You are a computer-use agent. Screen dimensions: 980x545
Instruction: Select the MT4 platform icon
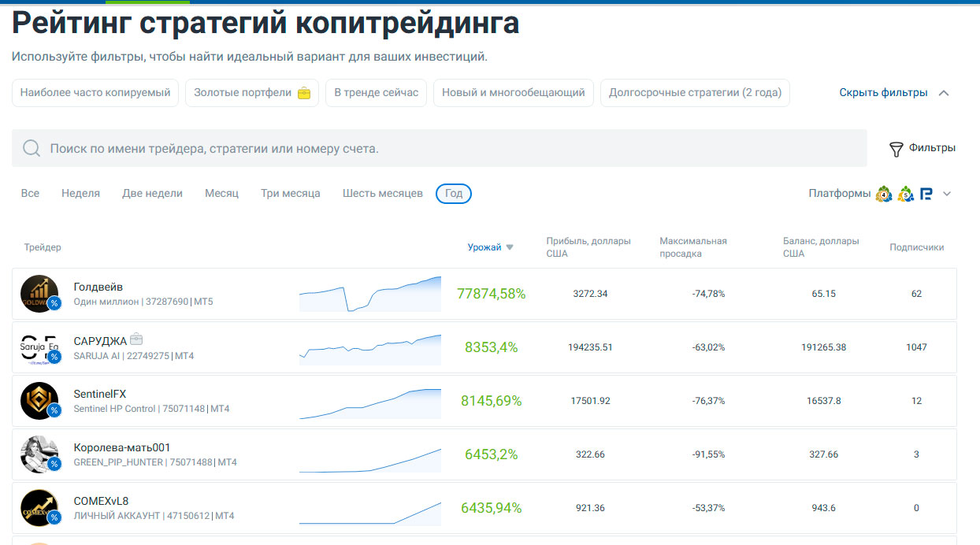click(x=884, y=194)
